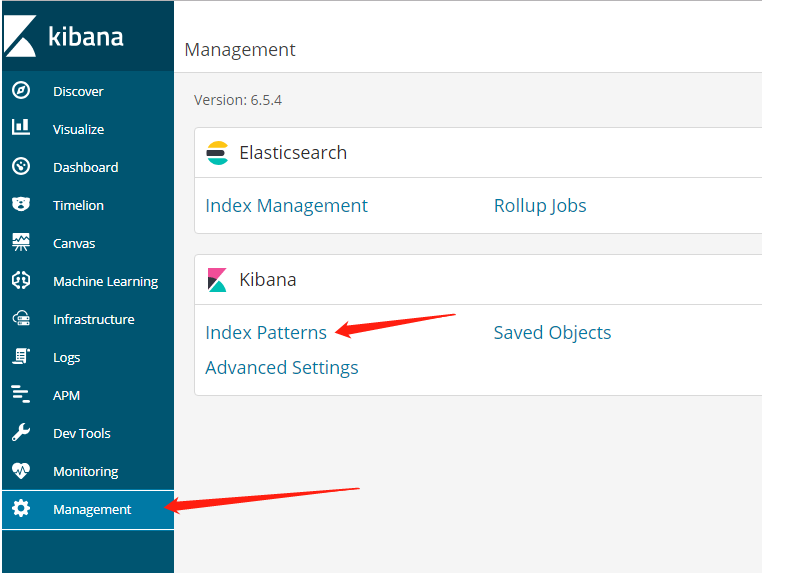Click the Dashboard gauge icon
This screenshot has height=573, width=787.
coord(21,166)
